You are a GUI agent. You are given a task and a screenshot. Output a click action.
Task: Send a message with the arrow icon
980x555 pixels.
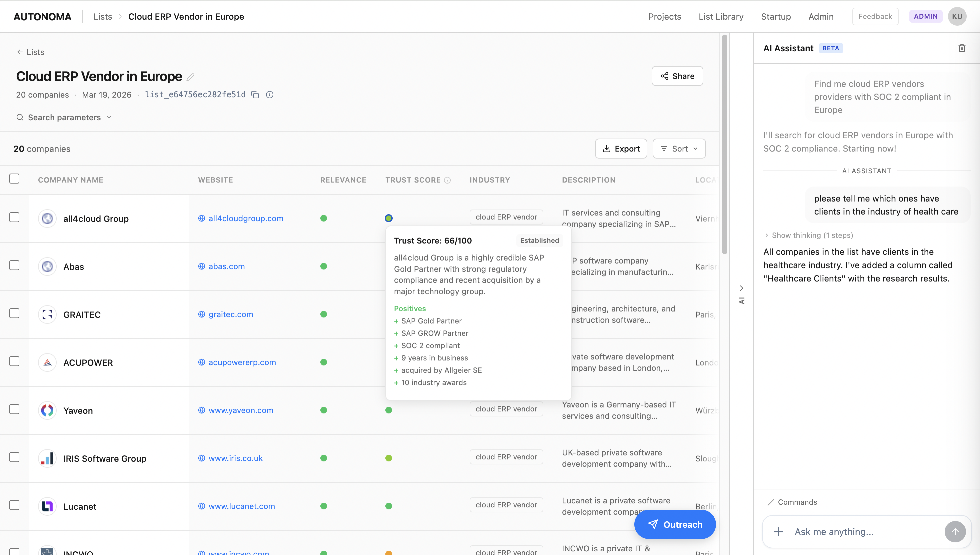click(955, 531)
